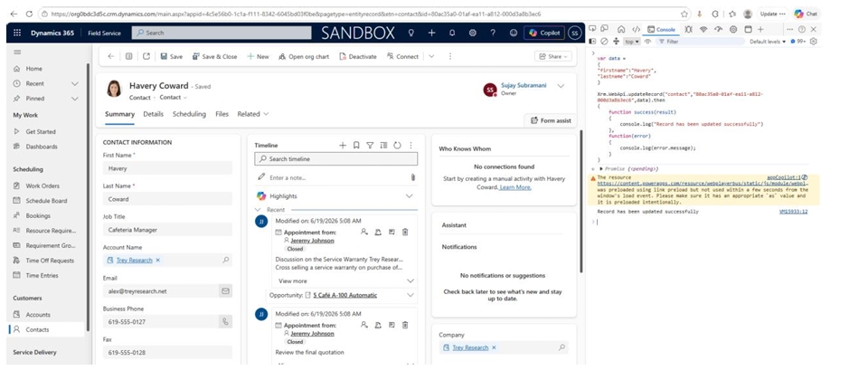868x380 pixels.
Task: Open record in new window icon
Action: coord(146,56)
